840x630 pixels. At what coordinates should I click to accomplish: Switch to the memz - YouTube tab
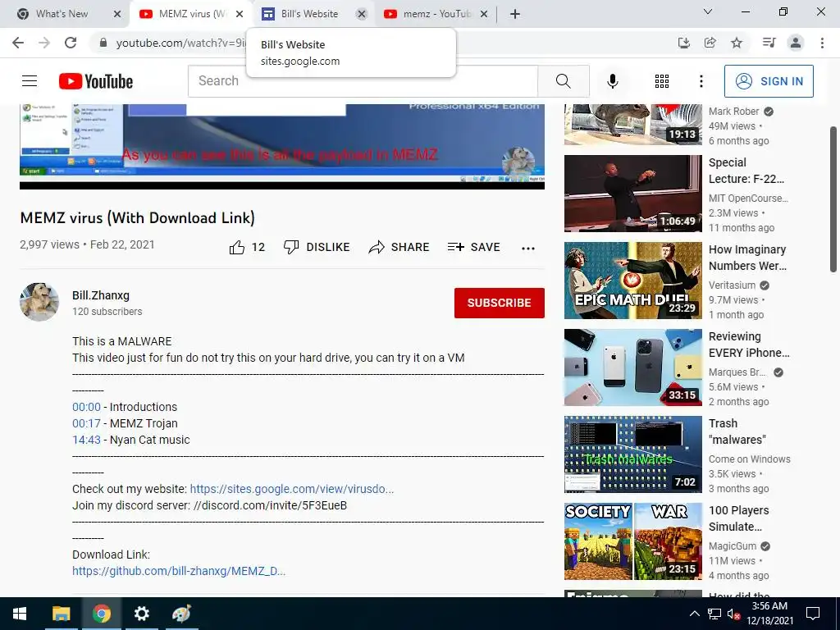(x=436, y=14)
